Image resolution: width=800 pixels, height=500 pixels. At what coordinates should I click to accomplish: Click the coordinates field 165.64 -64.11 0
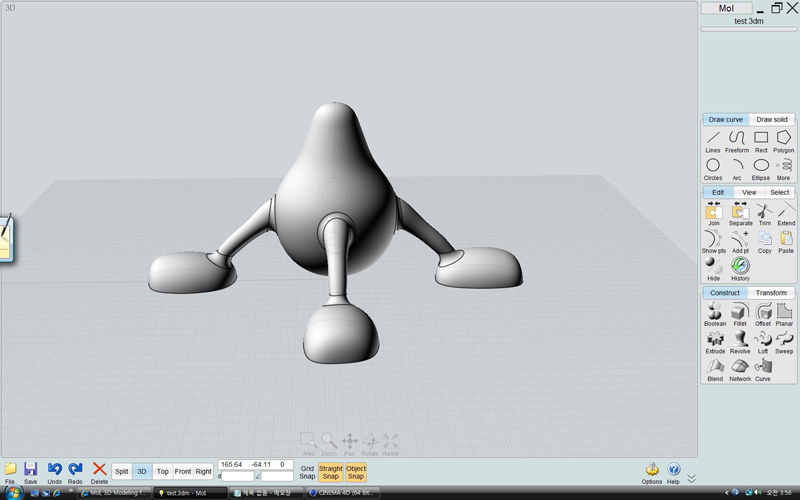[x=255, y=465]
